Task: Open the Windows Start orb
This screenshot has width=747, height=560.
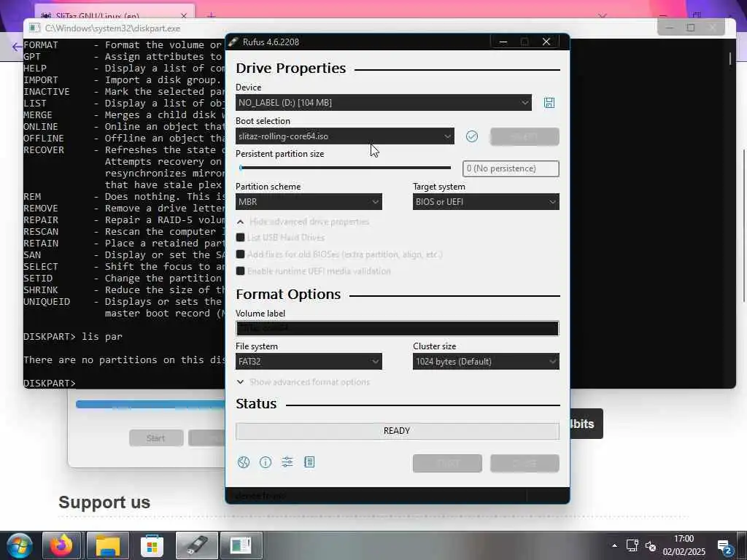Action: (x=19, y=545)
